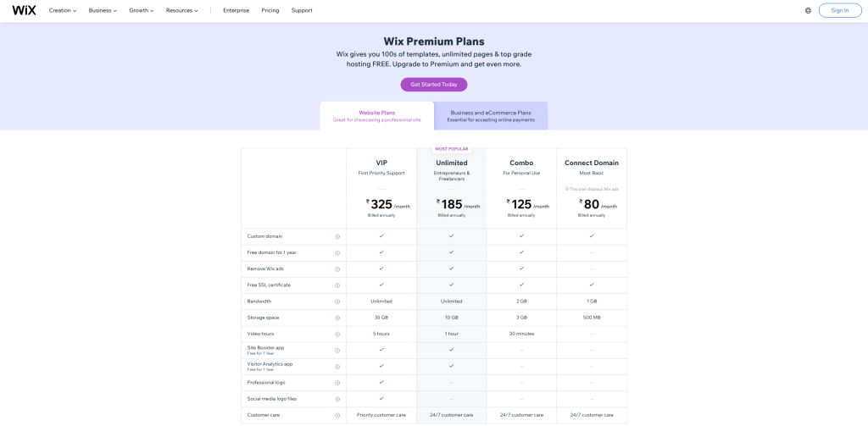Open the language globe icon
The height and width of the screenshot is (426, 868).
pyautogui.click(x=808, y=10)
